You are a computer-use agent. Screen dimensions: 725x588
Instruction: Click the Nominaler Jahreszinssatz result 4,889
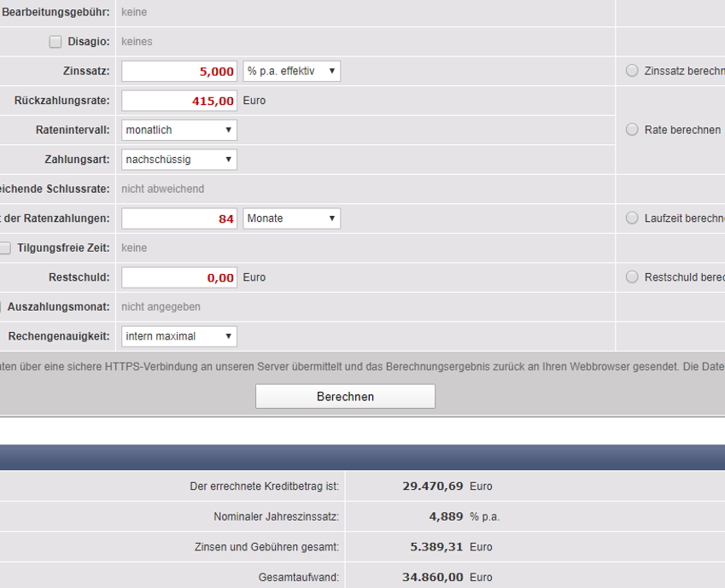tap(446, 517)
